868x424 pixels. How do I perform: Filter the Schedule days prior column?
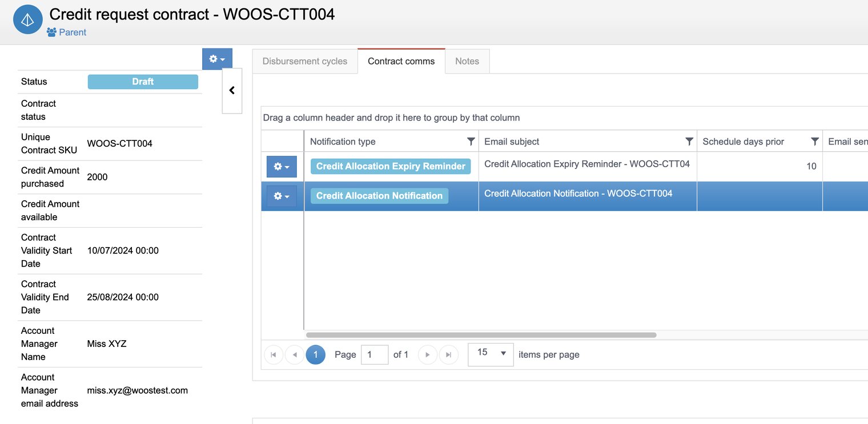[x=815, y=142]
